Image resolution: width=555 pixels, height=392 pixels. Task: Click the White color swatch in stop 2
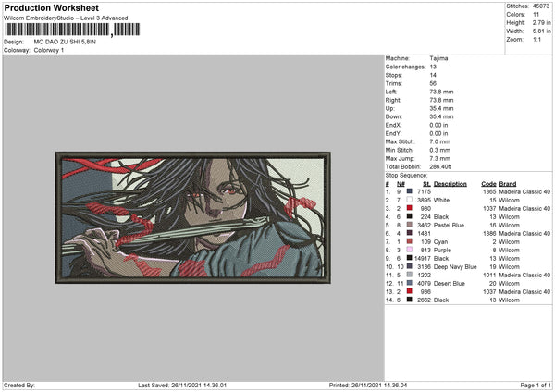click(x=409, y=200)
